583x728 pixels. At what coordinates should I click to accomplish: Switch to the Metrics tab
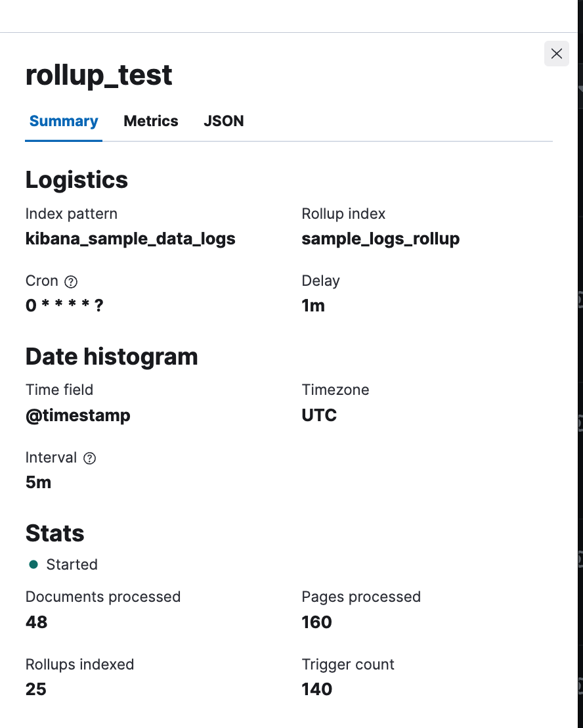(150, 121)
